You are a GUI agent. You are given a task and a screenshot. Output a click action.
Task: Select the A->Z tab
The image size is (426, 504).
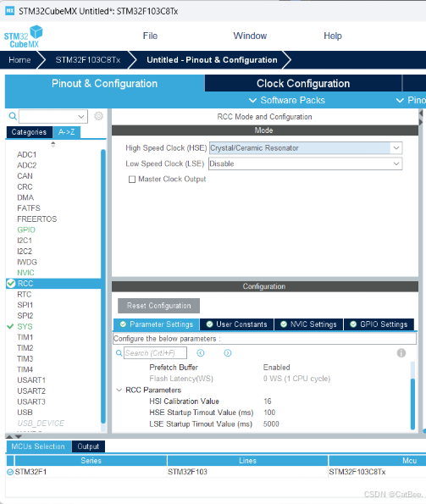pyautogui.click(x=67, y=132)
